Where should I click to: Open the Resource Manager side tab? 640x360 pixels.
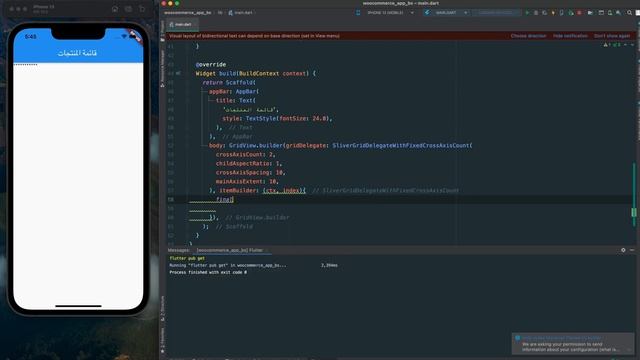162,68
